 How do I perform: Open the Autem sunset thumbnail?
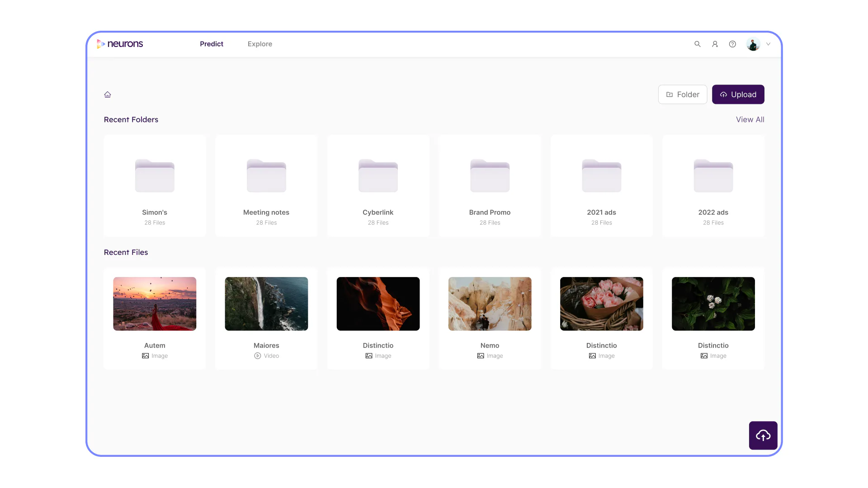(155, 304)
